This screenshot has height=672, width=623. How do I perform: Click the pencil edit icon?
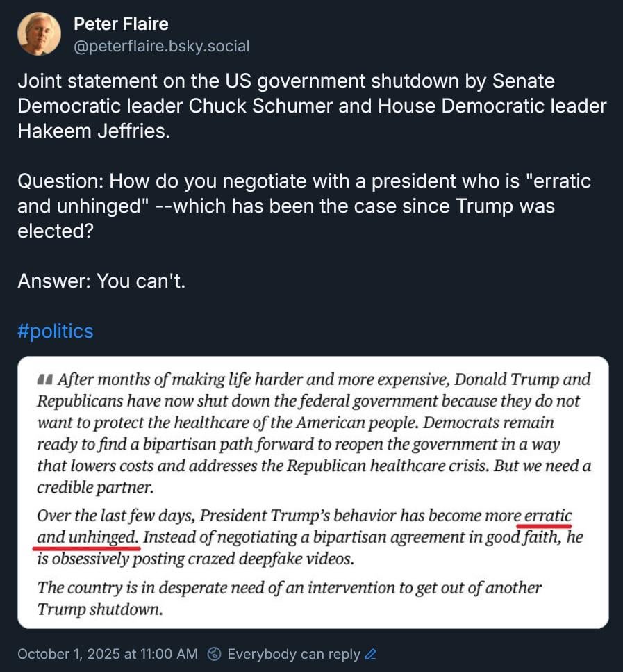point(370,654)
